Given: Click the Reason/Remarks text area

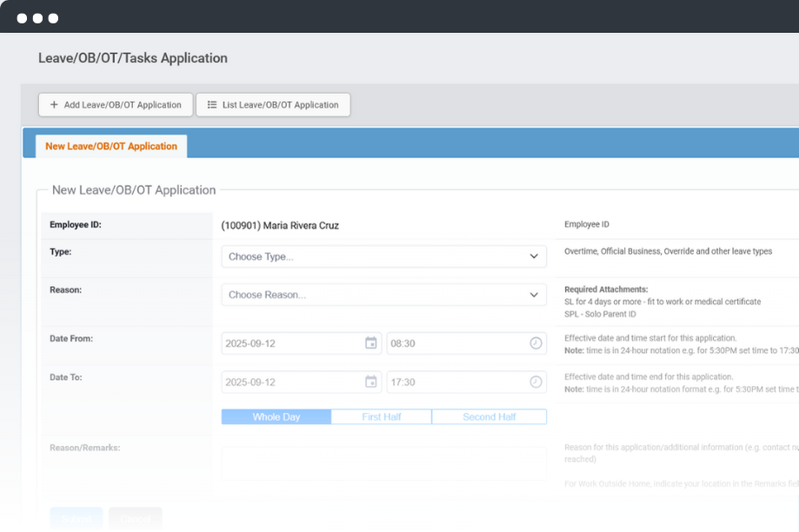Looking at the screenshot, I should [x=383, y=463].
